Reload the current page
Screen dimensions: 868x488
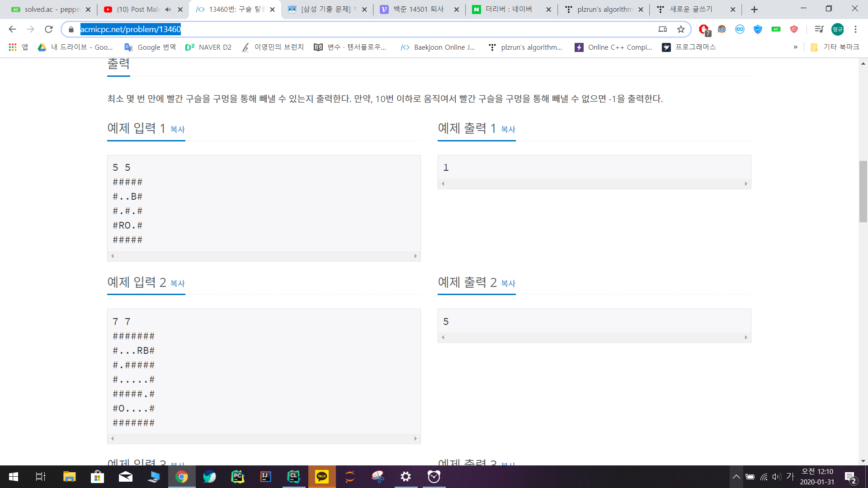pos(49,29)
